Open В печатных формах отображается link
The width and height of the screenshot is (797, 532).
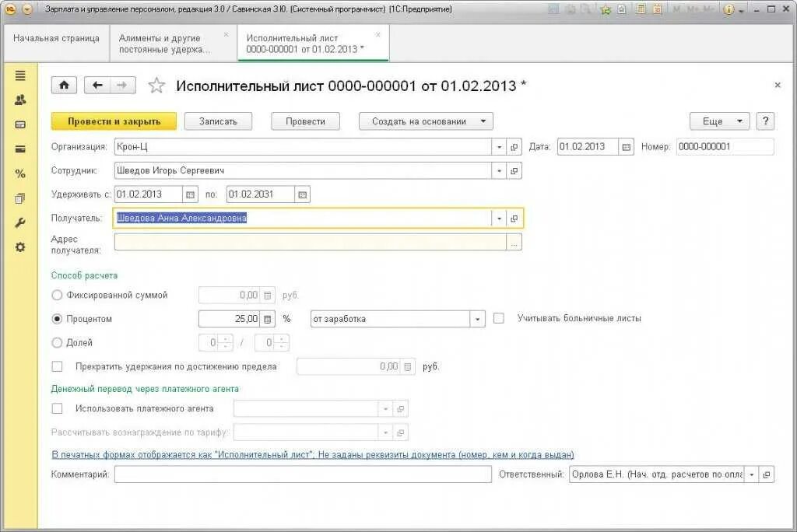coord(313,455)
